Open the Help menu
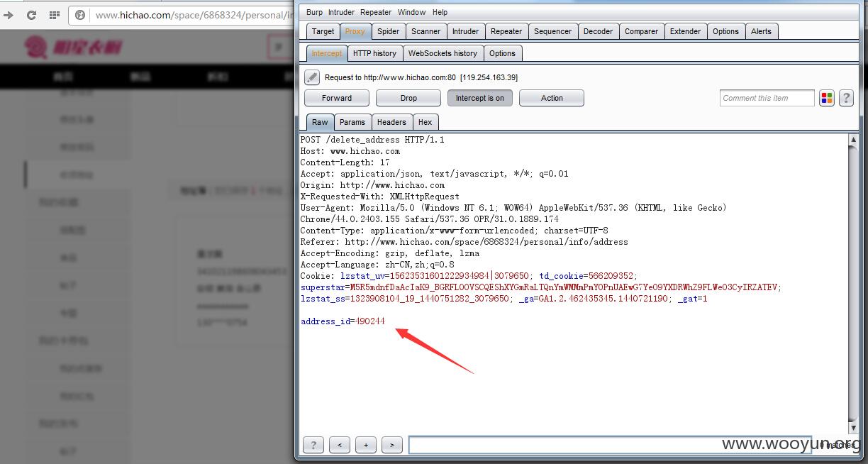Screen dimensions: 868x464 click(440, 12)
